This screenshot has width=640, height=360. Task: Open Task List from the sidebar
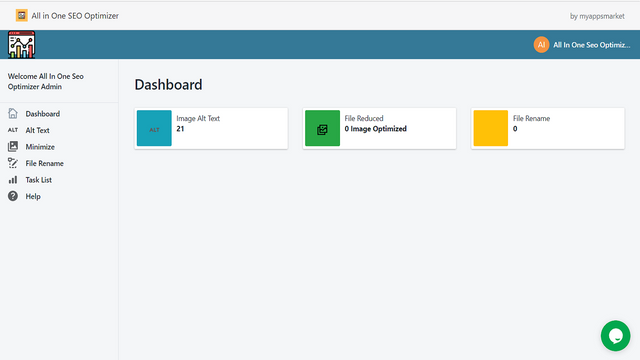click(38, 180)
